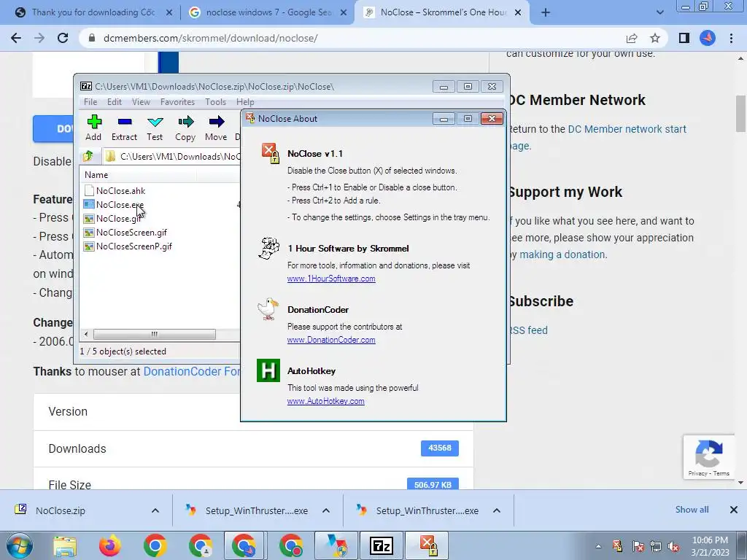The height and width of the screenshot is (560, 747).
Task: Click the Move icon in 7-Zip toolbar
Action: 216,128
